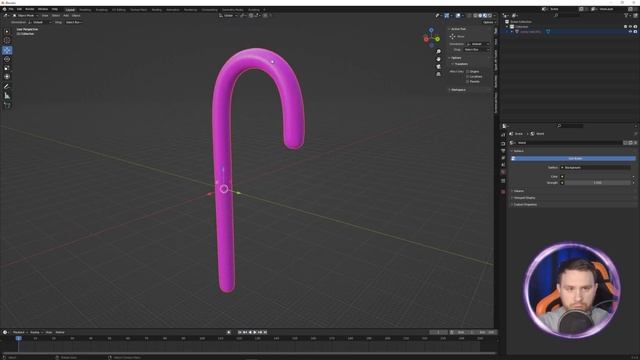Toggle Locations checkbox under Affect Only
This screenshot has width=640, height=360.
point(468,76)
